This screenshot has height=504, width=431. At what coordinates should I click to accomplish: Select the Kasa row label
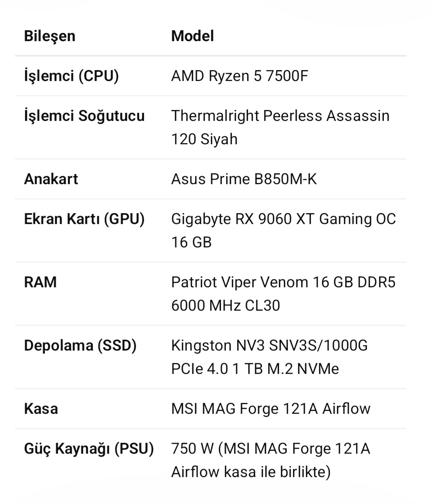[41, 409]
